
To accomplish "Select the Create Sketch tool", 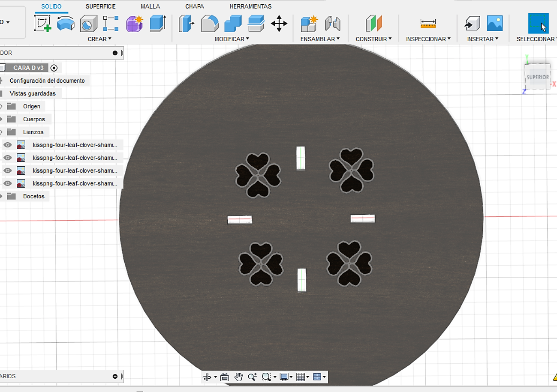I will click(43, 23).
